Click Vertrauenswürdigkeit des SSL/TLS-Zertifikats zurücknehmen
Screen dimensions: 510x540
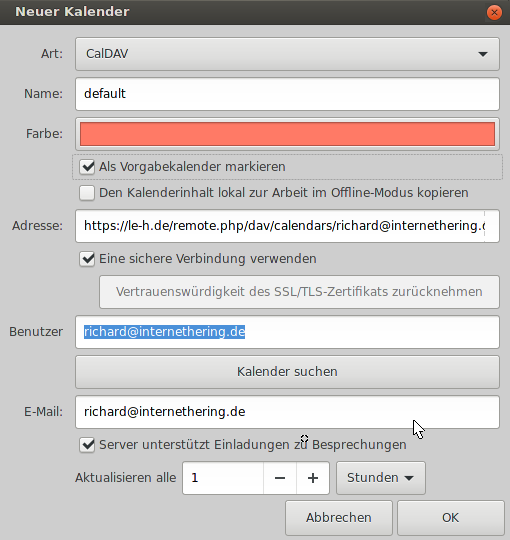[299, 292]
